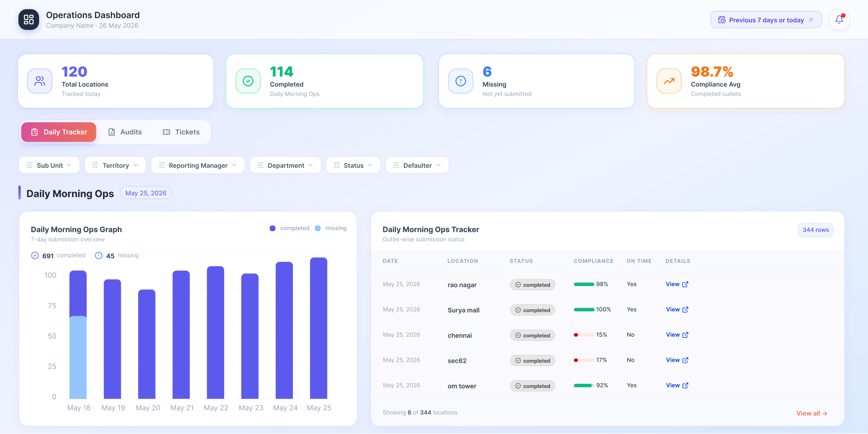Remove the Previous 7 days filter

pyautogui.click(x=811, y=20)
